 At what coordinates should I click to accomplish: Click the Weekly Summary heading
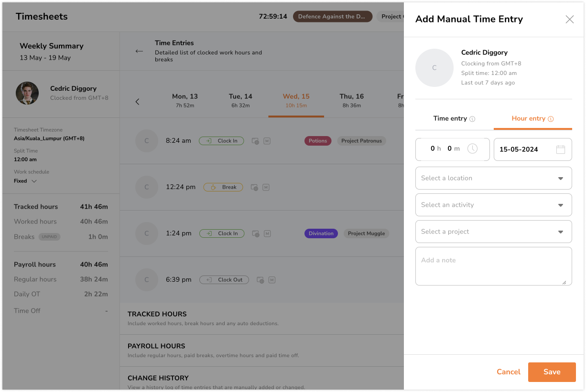52,46
